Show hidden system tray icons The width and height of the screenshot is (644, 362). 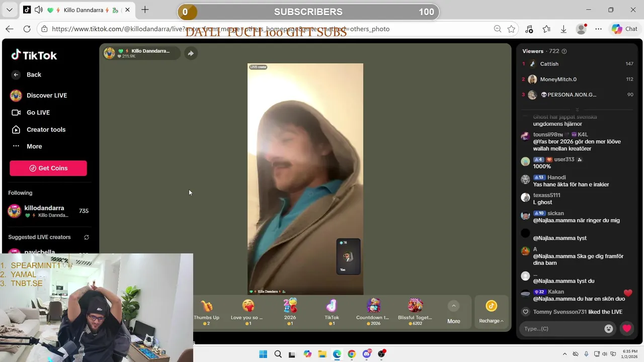[565, 354]
